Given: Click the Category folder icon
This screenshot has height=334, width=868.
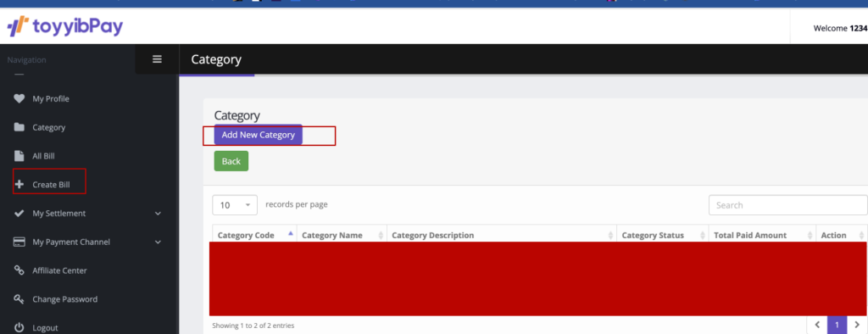Looking at the screenshot, I should tap(19, 127).
